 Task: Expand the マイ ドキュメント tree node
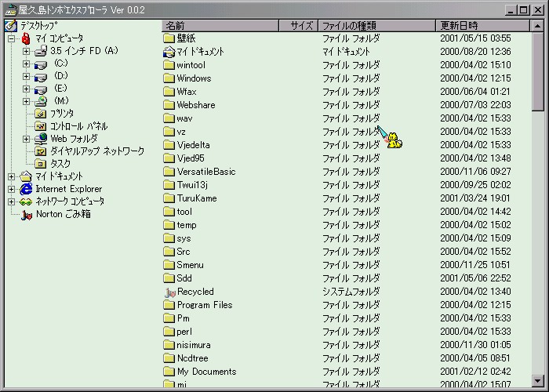[12, 176]
